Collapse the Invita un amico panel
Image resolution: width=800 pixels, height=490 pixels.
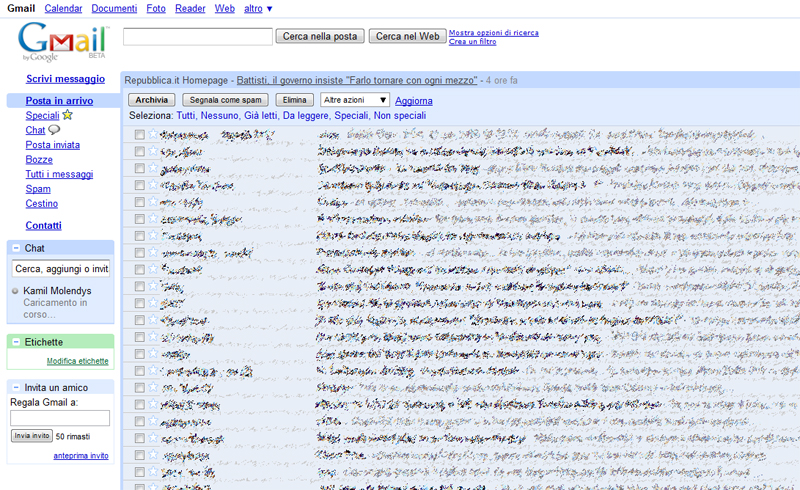[x=16, y=387]
